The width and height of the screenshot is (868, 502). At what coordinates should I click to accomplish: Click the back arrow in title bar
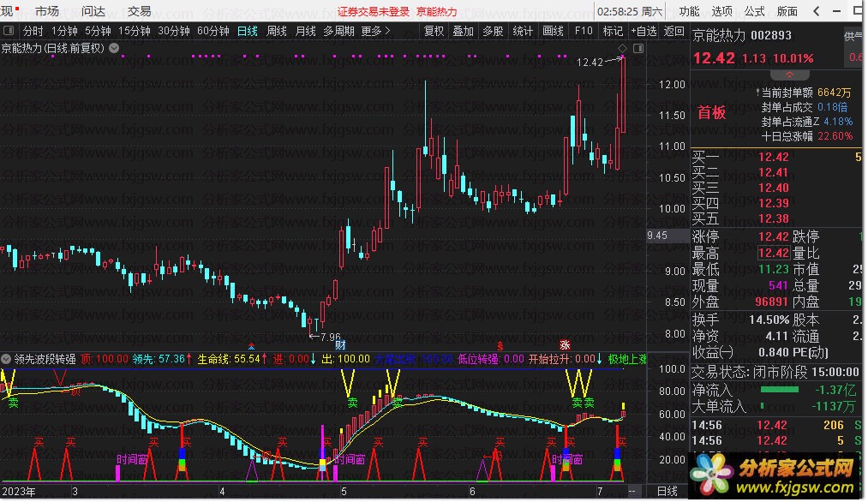[817, 11]
